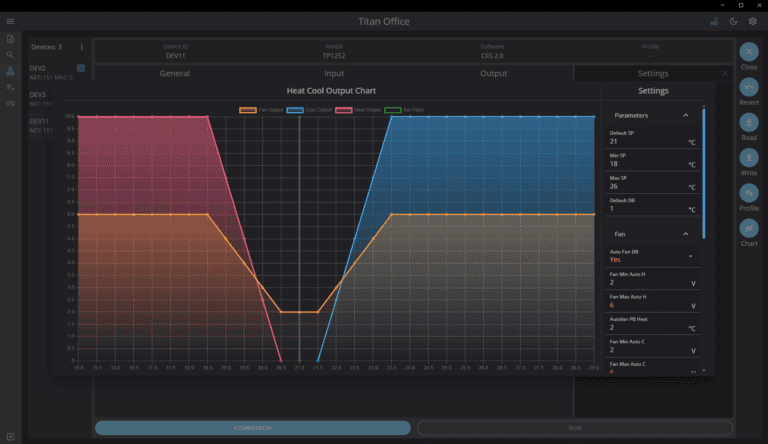This screenshot has width=768, height=444.
Task: Open the playlist-run icon in left sidebar
Action: [x=10, y=87]
